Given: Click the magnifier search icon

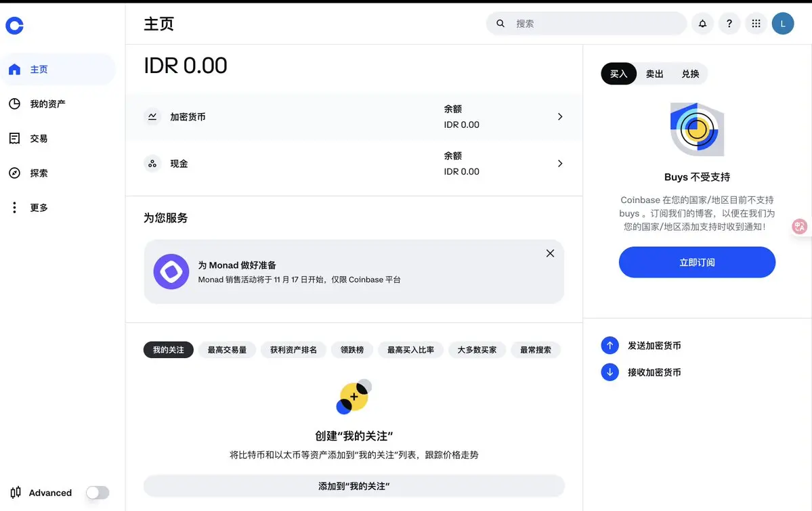Looking at the screenshot, I should pyautogui.click(x=500, y=23).
